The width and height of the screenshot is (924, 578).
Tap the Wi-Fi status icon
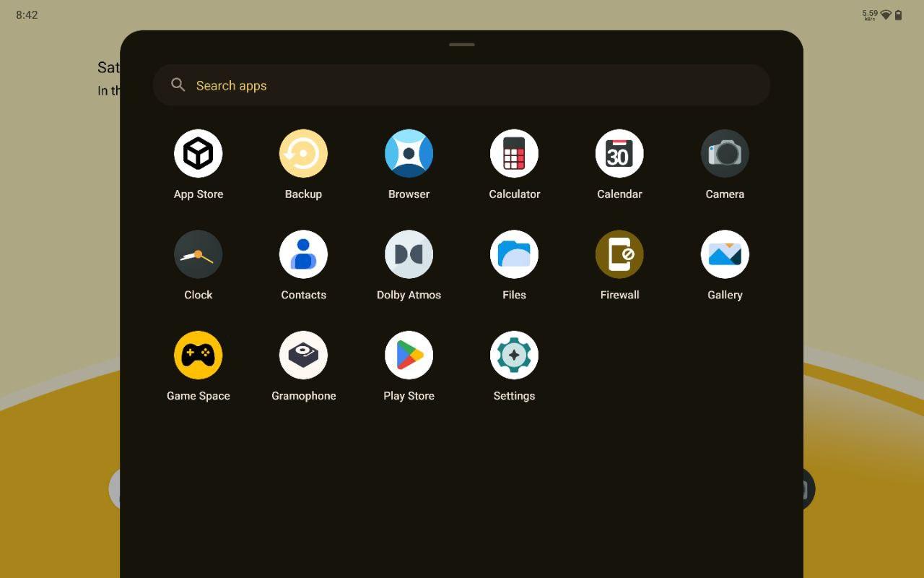coord(886,14)
